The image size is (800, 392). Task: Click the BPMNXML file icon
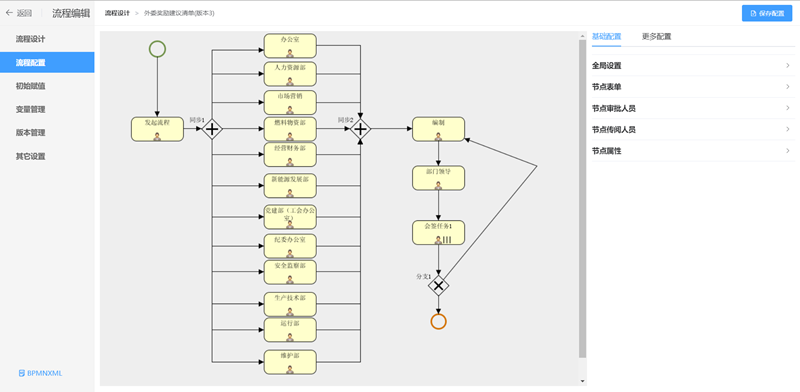[x=21, y=373]
